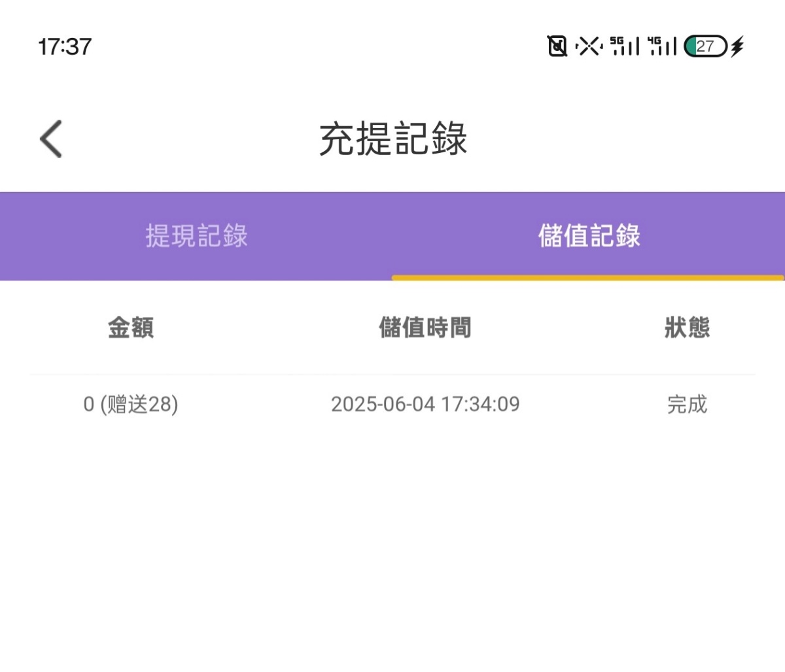Tap the crossed-out vibrate/mute status icon
Image resolution: width=785 pixels, height=672 pixels.
click(x=588, y=46)
